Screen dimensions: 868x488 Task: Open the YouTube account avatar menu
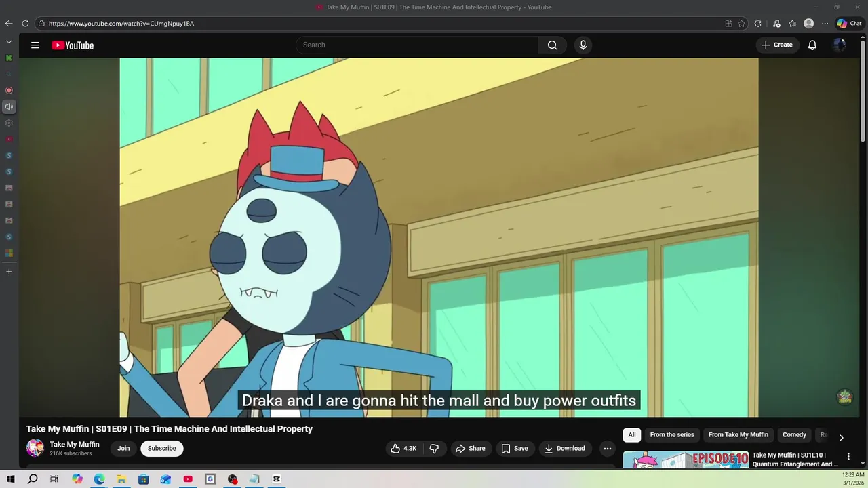[840, 45]
